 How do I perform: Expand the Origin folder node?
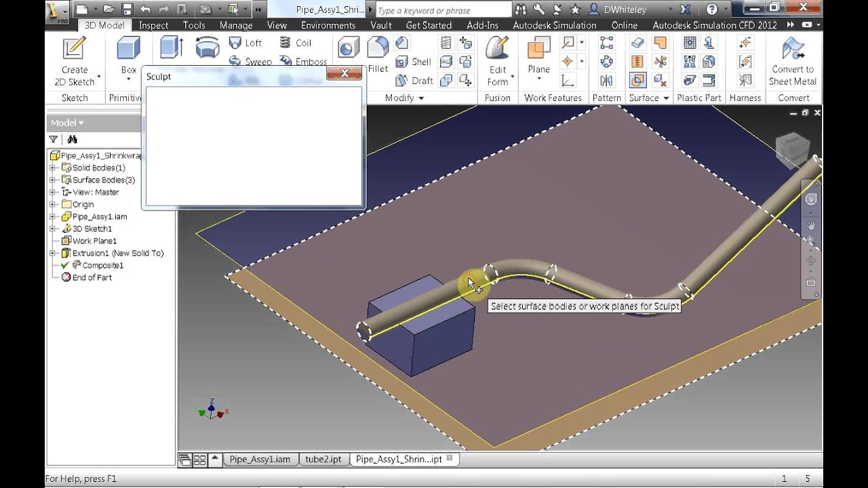[53, 205]
